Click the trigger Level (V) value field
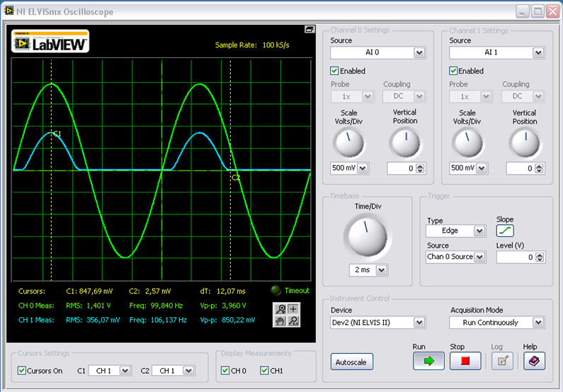Image resolution: width=563 pixels, height=392 pixels. pos(516,257)
